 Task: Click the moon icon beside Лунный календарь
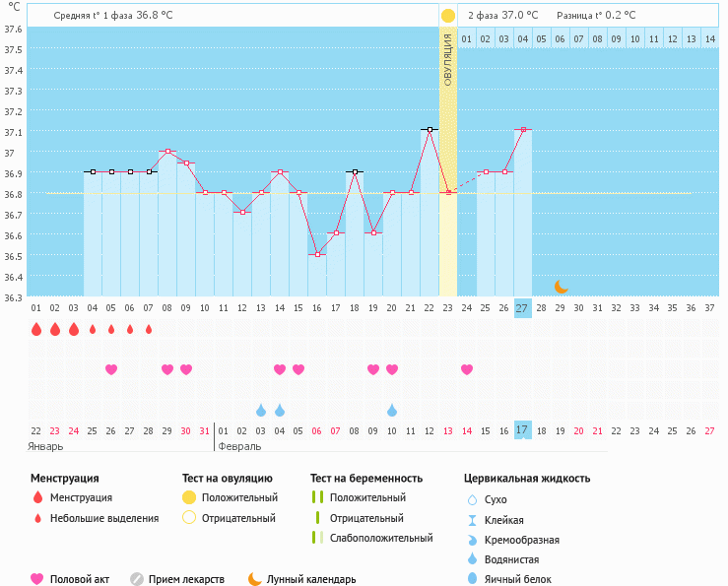pos(255,579)
